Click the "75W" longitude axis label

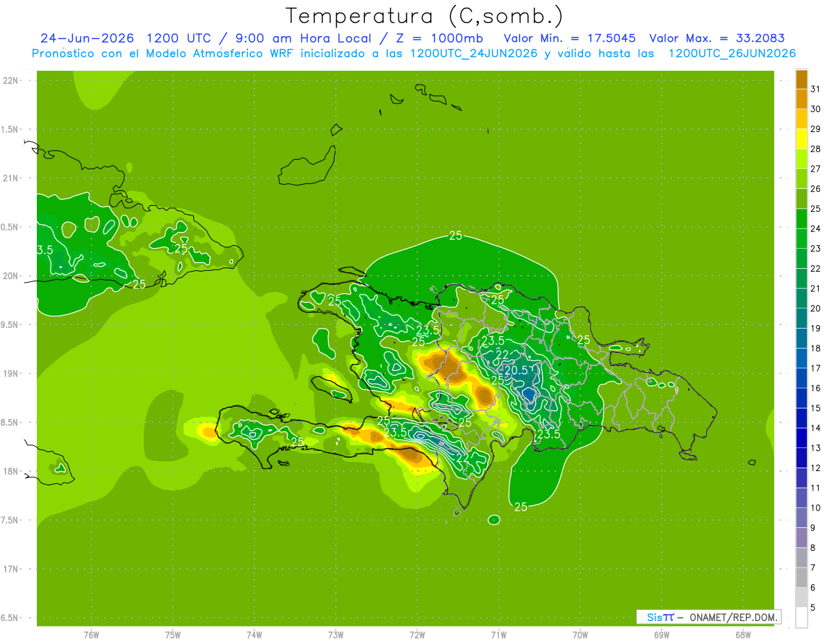173,634
